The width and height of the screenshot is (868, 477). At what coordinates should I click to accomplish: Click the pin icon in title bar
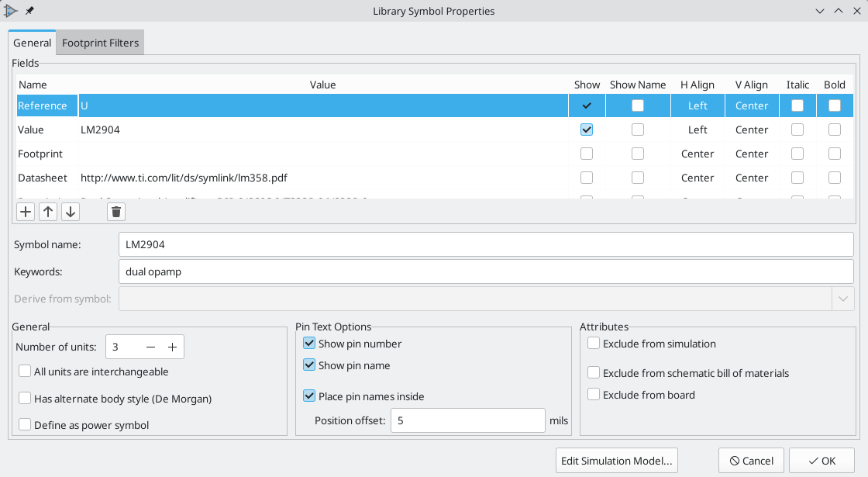click(29, 11)
